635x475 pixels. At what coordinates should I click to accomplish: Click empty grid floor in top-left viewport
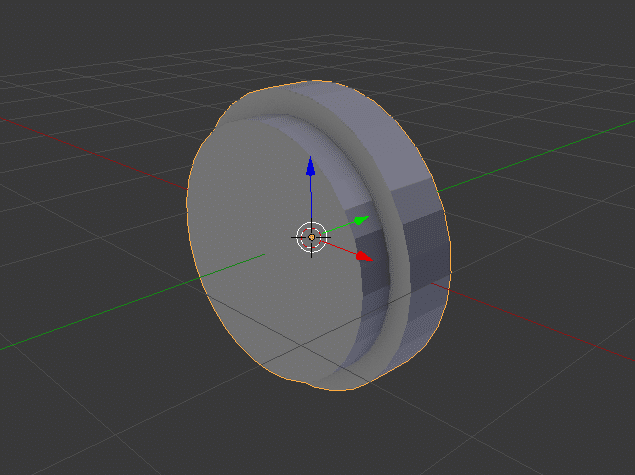80,60
